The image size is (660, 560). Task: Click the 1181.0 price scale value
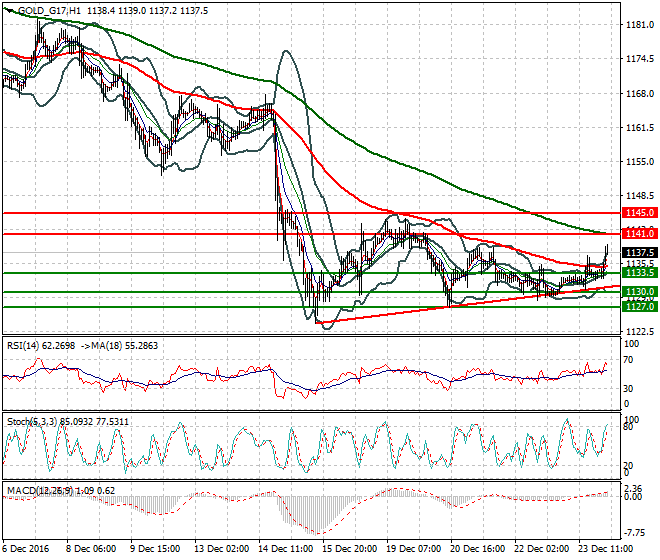pyautogui.click(x=640, y=25)
